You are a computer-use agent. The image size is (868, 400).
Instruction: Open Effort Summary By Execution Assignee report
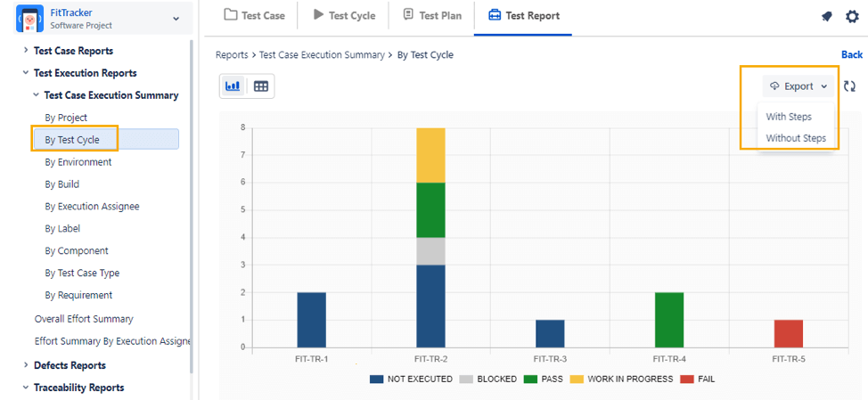[x=112, y=341]
